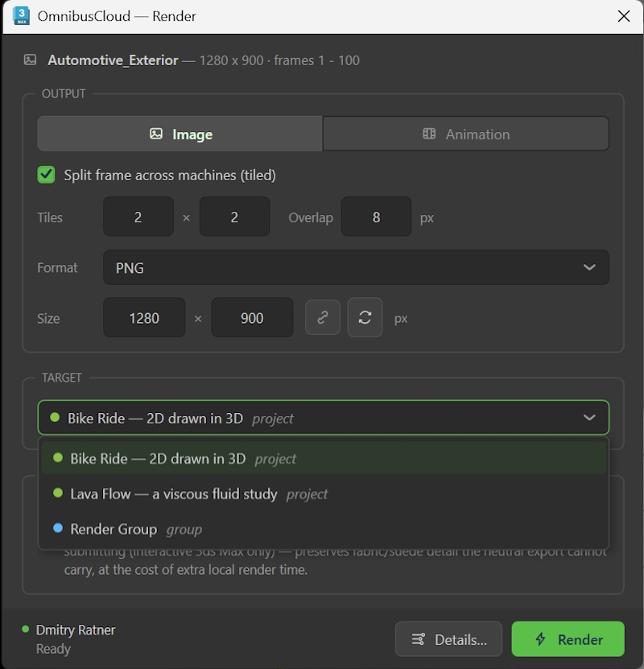Image resolution: width=644 pixels, height=669 pixels.
Task: Open the Format PNG dropdown
Action: point(356,267)
